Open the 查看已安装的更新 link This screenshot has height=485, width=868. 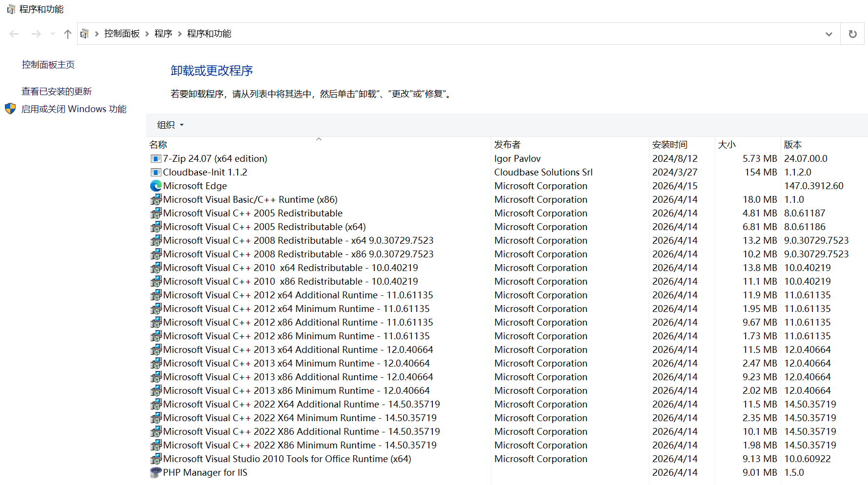[x=57, y=92]
